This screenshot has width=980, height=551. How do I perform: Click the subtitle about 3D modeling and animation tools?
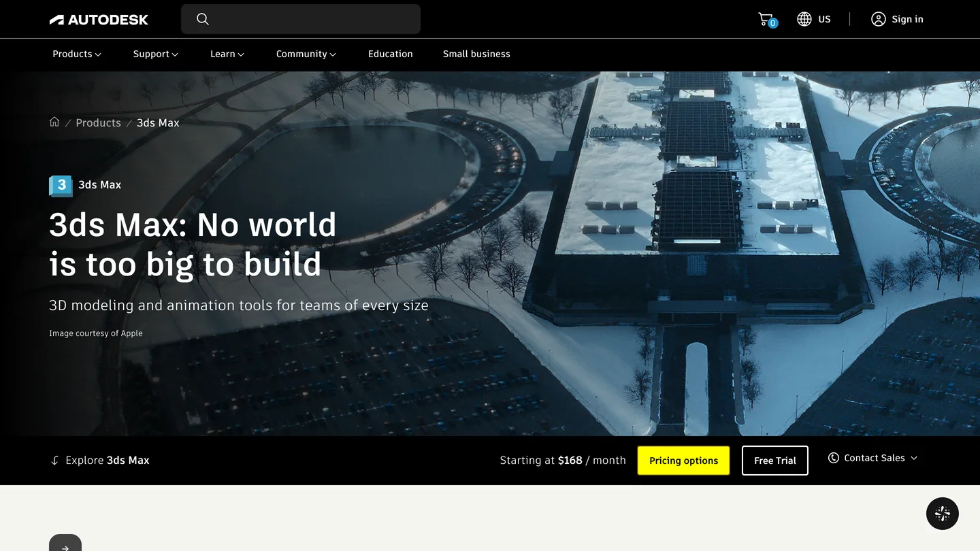pyautogui.click(x=239, y=305)
